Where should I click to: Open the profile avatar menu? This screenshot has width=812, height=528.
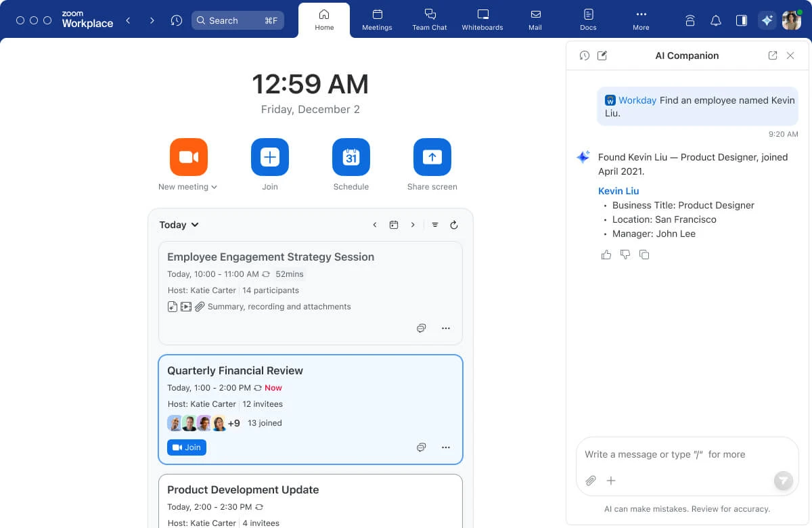pos(791,20)
